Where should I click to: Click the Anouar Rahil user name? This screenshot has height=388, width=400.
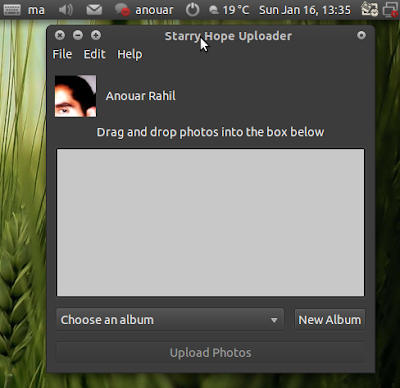click(141, 96)
